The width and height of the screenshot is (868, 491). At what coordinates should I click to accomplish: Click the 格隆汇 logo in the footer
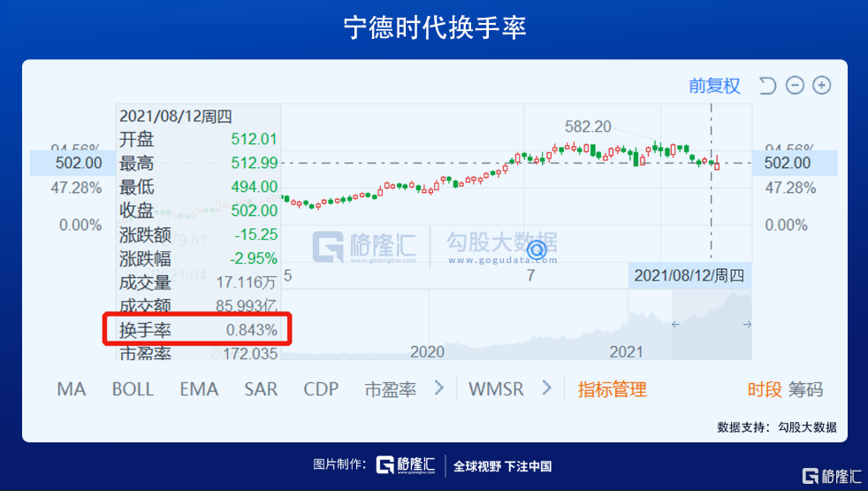coord(406,465)
